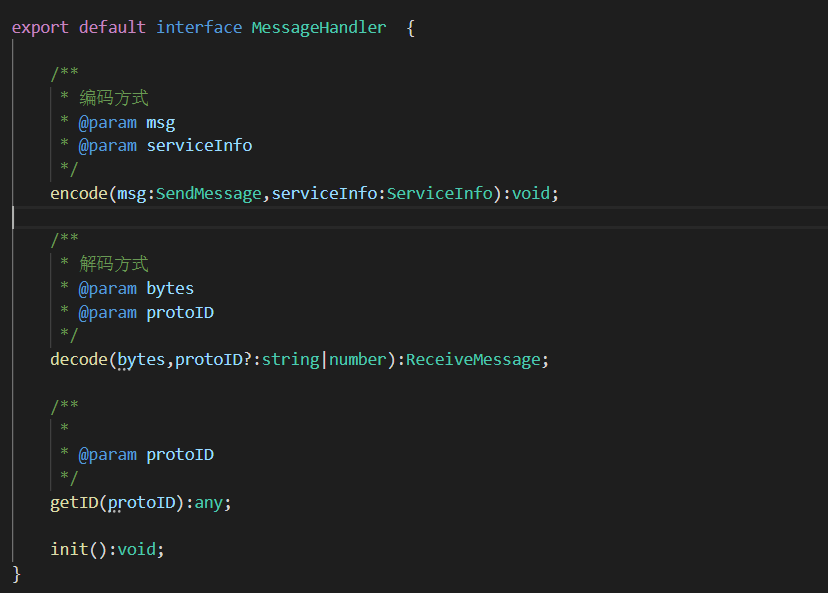Click the 'string' type in decode
Screen dimensions: 828x593
(x=291, y=360)
